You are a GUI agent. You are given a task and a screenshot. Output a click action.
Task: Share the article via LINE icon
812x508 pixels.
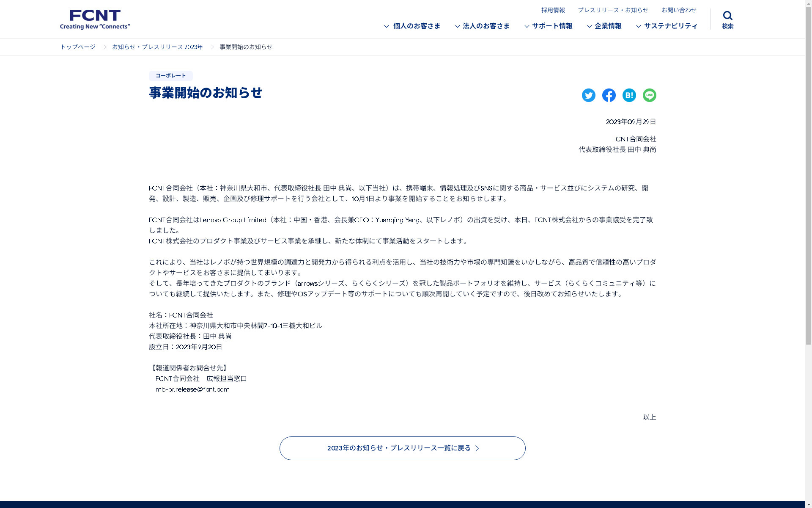(649, 95)
